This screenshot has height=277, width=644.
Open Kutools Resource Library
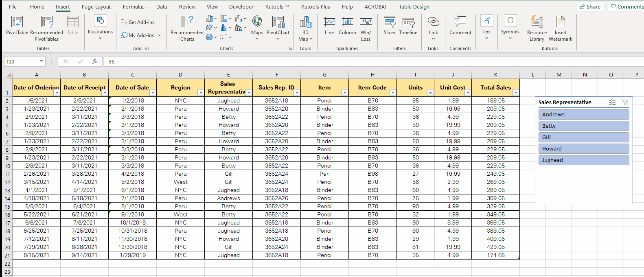(537, 28)
